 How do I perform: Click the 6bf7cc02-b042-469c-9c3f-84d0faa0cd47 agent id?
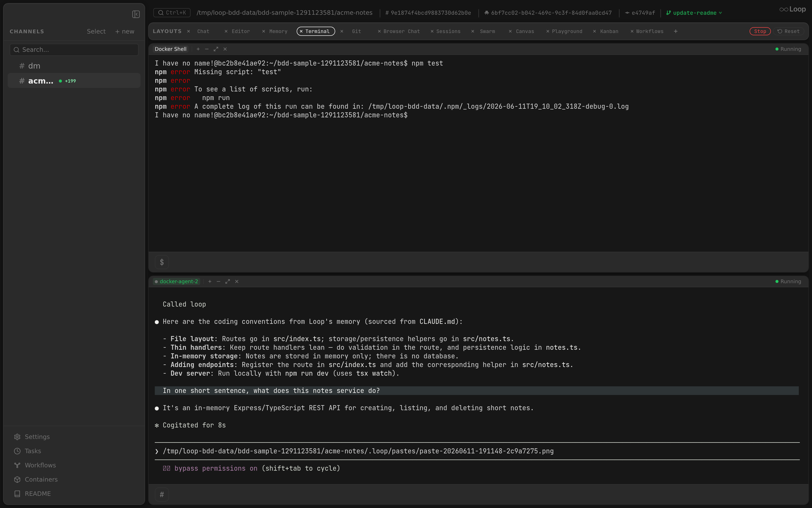(548, 13)
